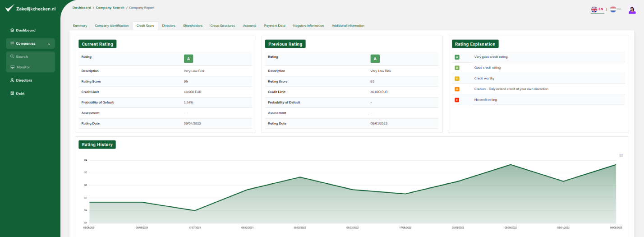Collapse the Companies sidebar menu chevron
The height and width of the screenshot is (237, 644).
[49, 44]
